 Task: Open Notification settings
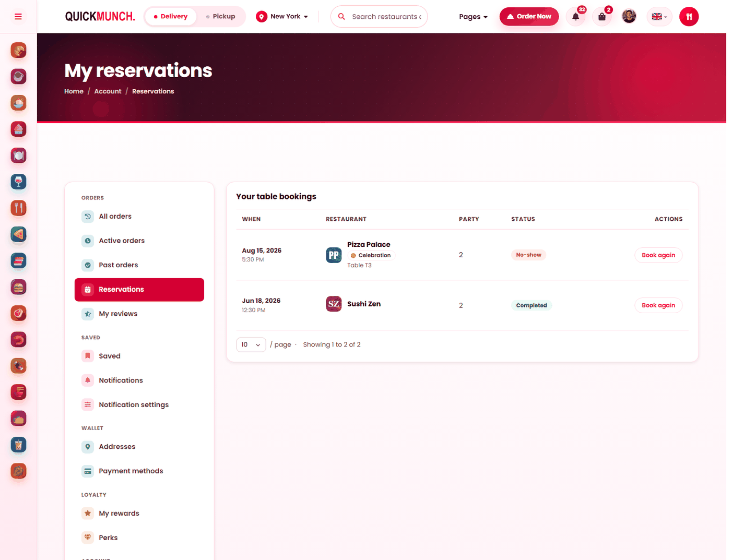point(139,405)
